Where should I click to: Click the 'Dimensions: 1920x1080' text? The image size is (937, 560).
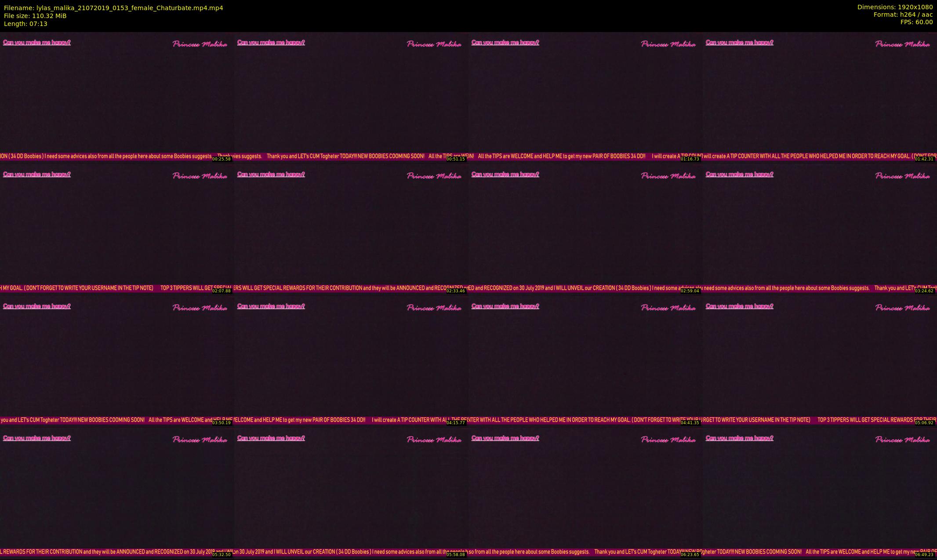pyautogui.click(x=895, y=7)
